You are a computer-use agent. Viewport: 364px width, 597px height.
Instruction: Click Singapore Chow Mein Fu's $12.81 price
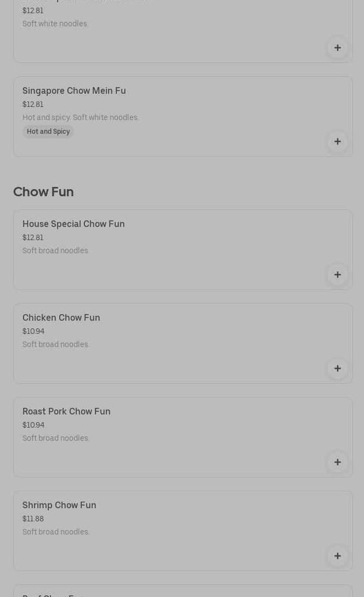pos(33,105)
